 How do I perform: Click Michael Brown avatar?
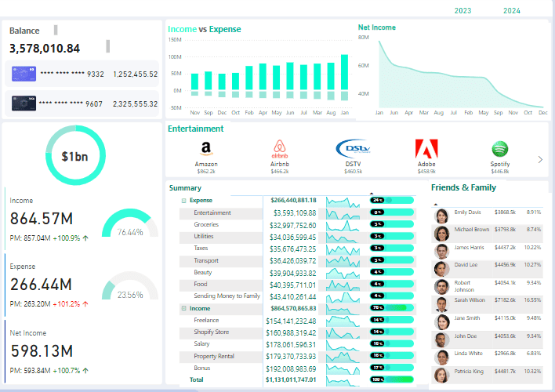click(441, 234)
